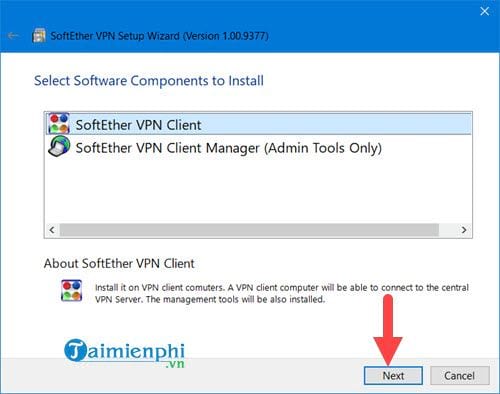The height and width of the screenshot is (394, 500).
Task: Close the setup wizard window
Action: pos(485,11)
